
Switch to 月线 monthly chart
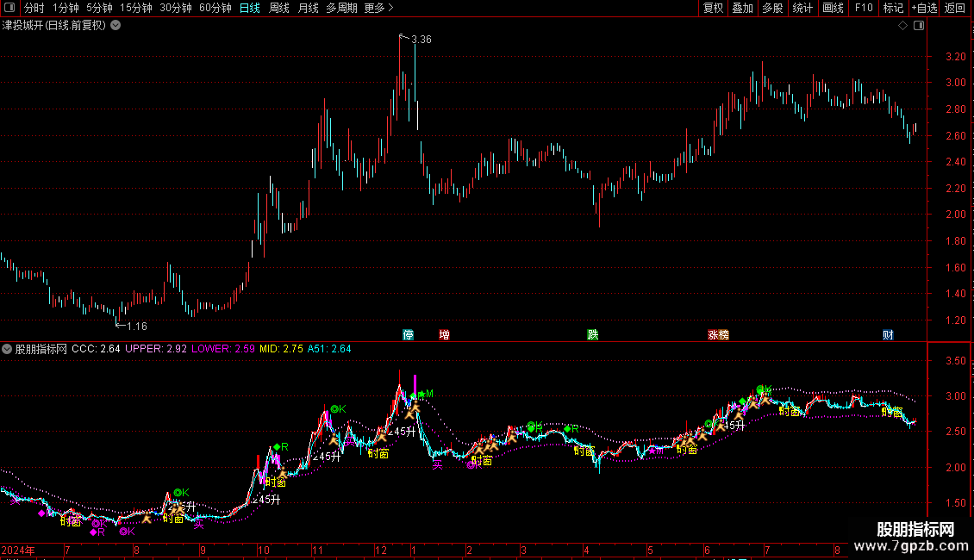pyautogui.click(x=308, y=8)
